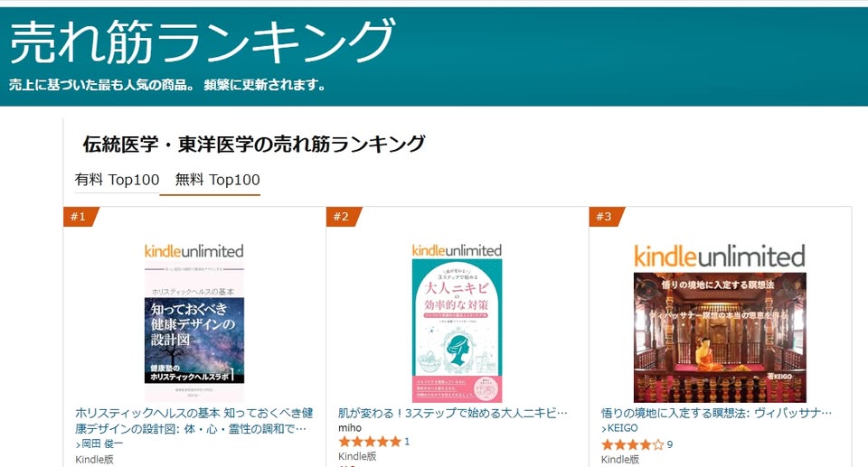Screen dimensions: 868x467
Task: Open author link KEIGO
Action: point(619,428)
